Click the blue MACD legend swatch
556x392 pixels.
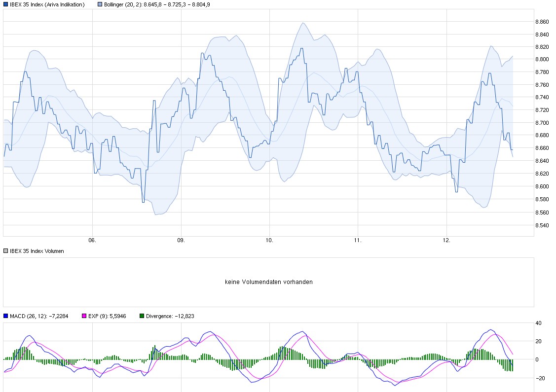6,316
